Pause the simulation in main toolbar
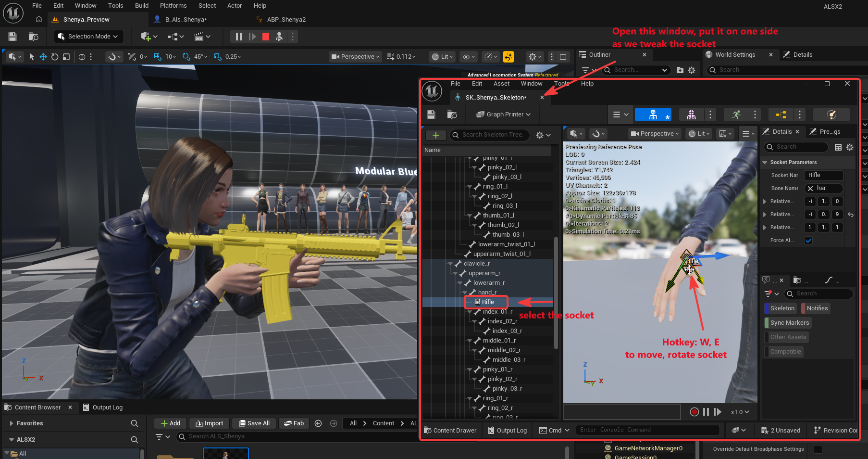 pos(239,37)
